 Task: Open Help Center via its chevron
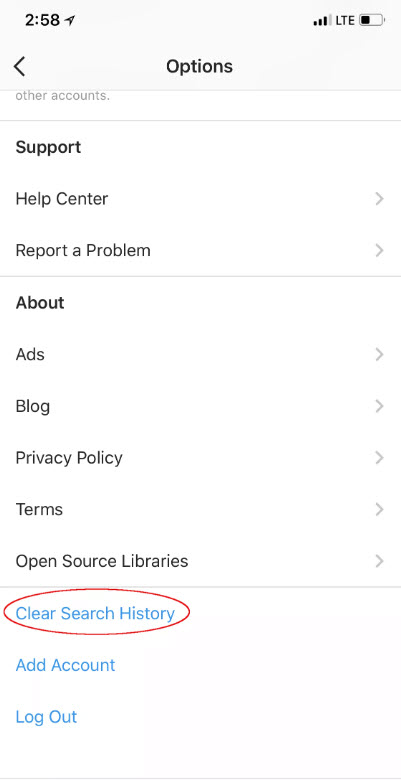pos(380,199)
